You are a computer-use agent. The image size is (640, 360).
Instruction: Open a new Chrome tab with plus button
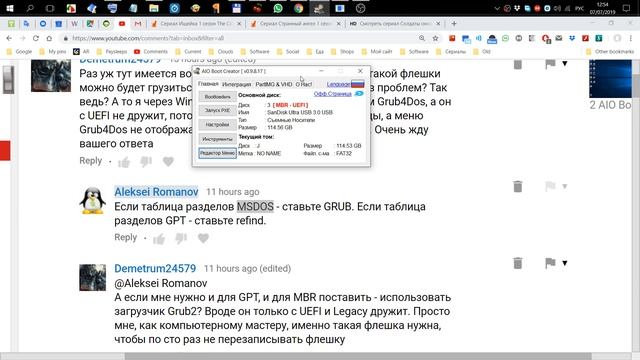point(454,24)
